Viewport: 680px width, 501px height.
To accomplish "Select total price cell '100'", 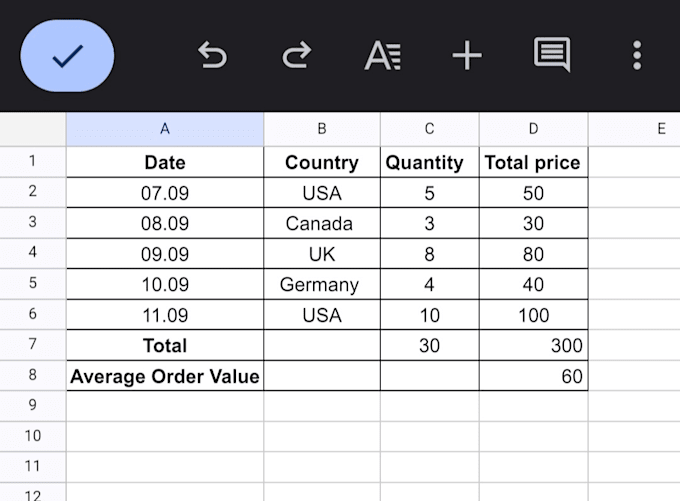I will pos(533,315).
